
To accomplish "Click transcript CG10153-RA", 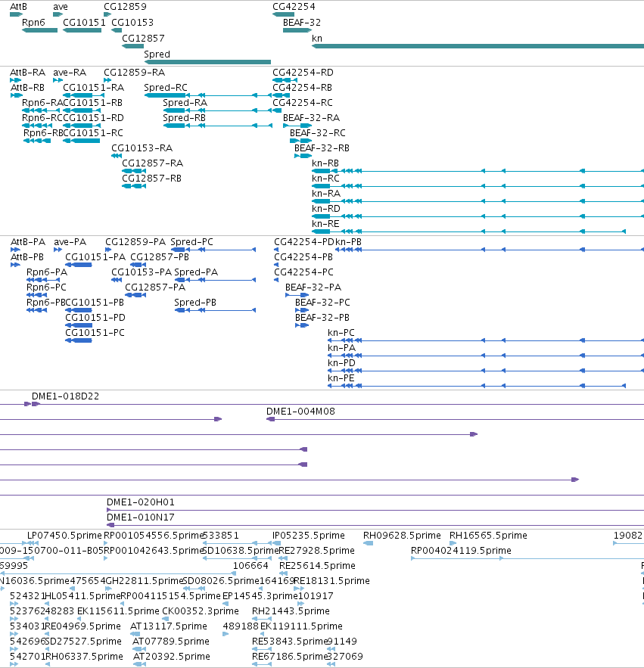I will [x=117, y=156].
